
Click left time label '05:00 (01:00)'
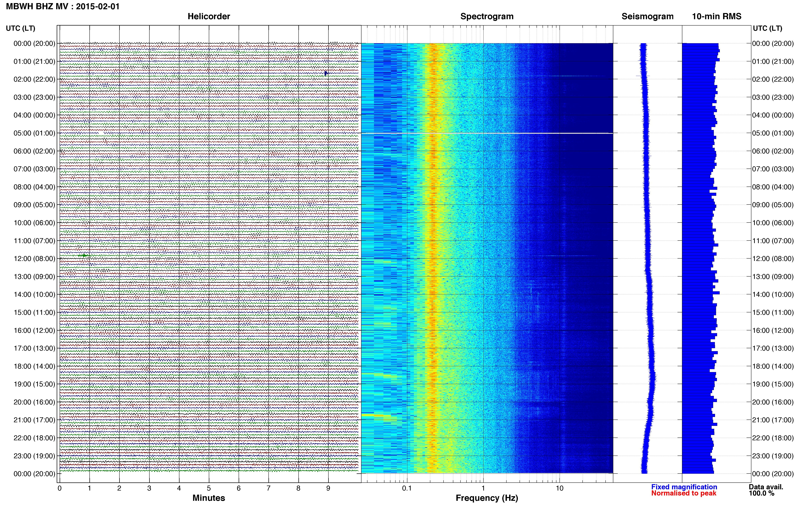point(34,133)
